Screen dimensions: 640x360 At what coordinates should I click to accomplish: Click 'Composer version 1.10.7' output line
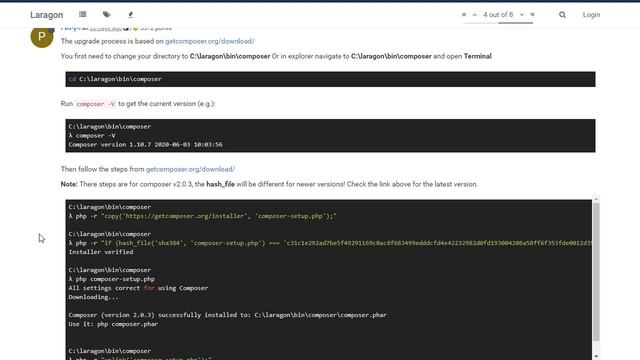coord(145,144)
